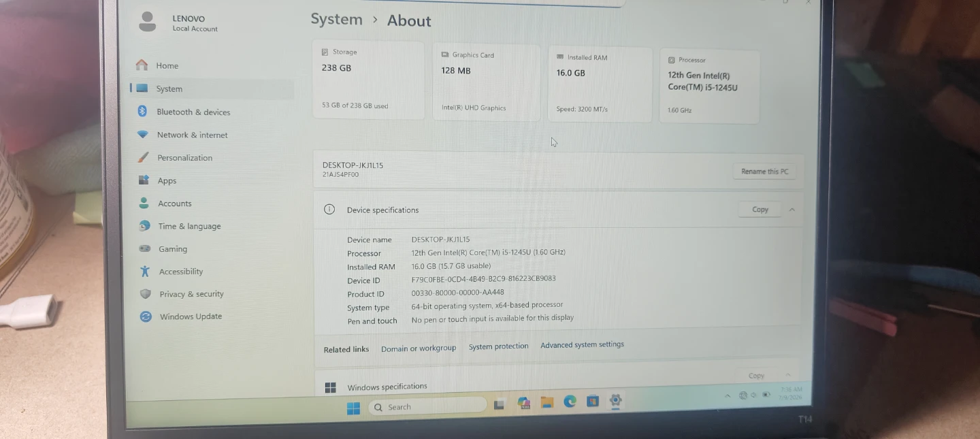Open Microsoft Store from taskbar
This screenshot has height=439, width=980.
coord(593,401)
